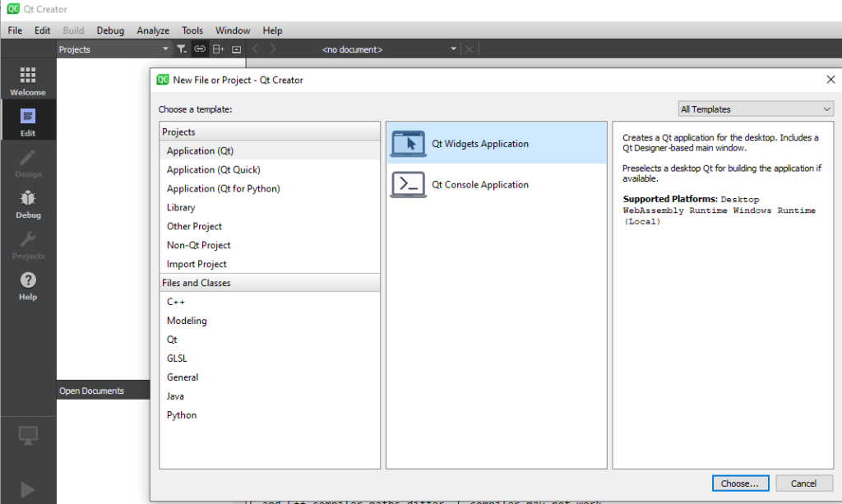Select Other Project category
Image resolution: width=842 pixels, height=504 pixels.
(270, 226)
